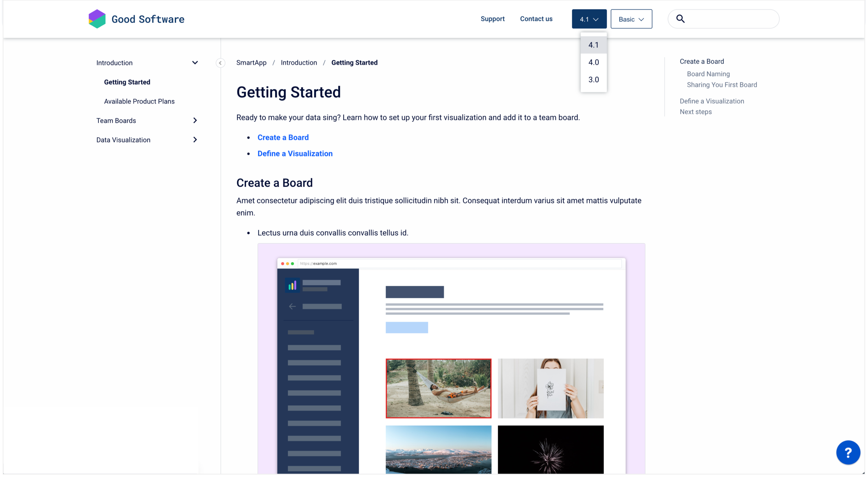Click the magnifier search icon
Image resolution: width=868 pixels, height=494 pixels.
pyautogui.click(x=680, y=19)
